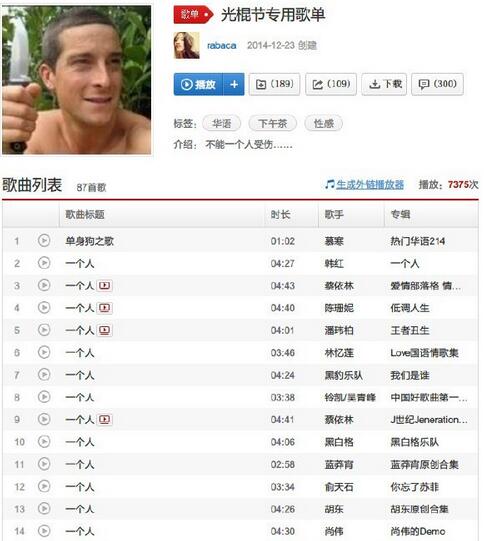Play the song 单身狗之歌 in row 1
Image resolution: width=484 pixels, height=541 pixels.
coord(44,240)
